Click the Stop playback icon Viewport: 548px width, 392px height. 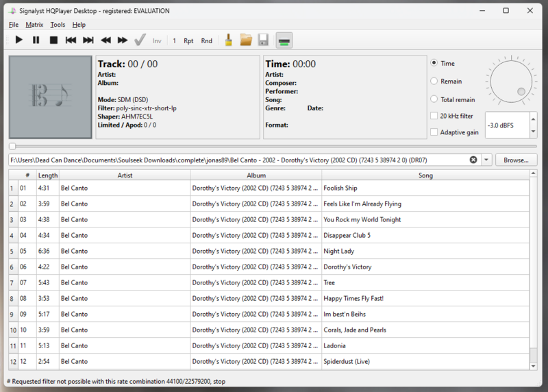(x=53, y=40)
